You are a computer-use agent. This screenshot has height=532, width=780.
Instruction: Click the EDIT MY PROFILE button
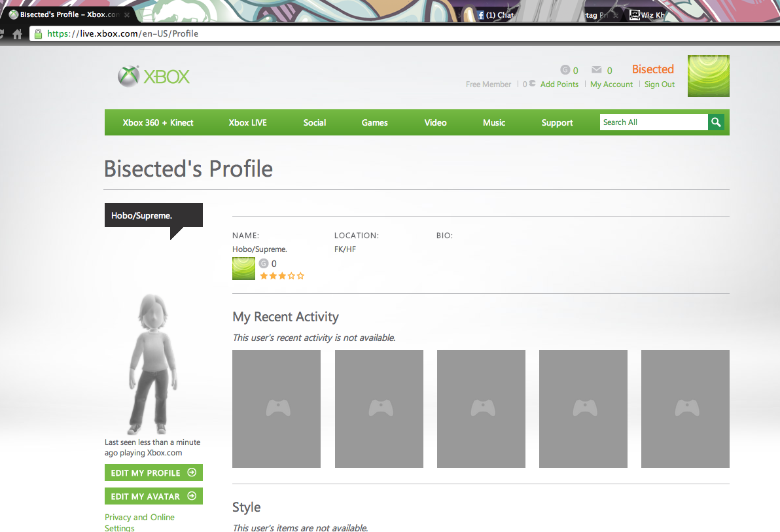pyautogui.click(x=154, y=472)
